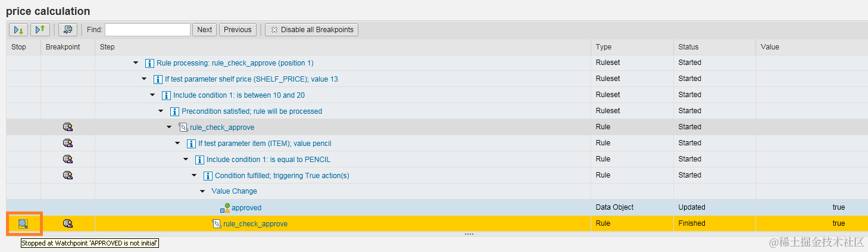Click info icon beside 'If test parameter item (ITEM)'

(x=192, y=144)
